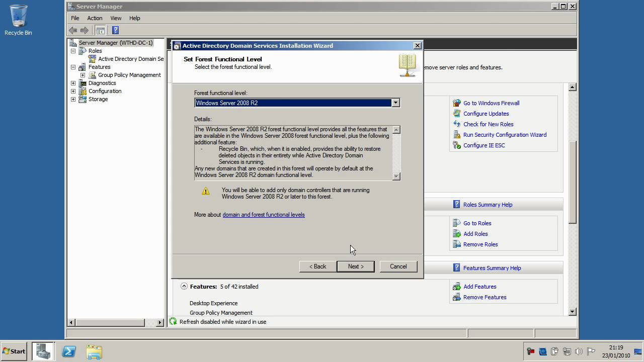Click the Configuration node icon
This screenshot has width=644, height=362.
click(x=83, y=91)
